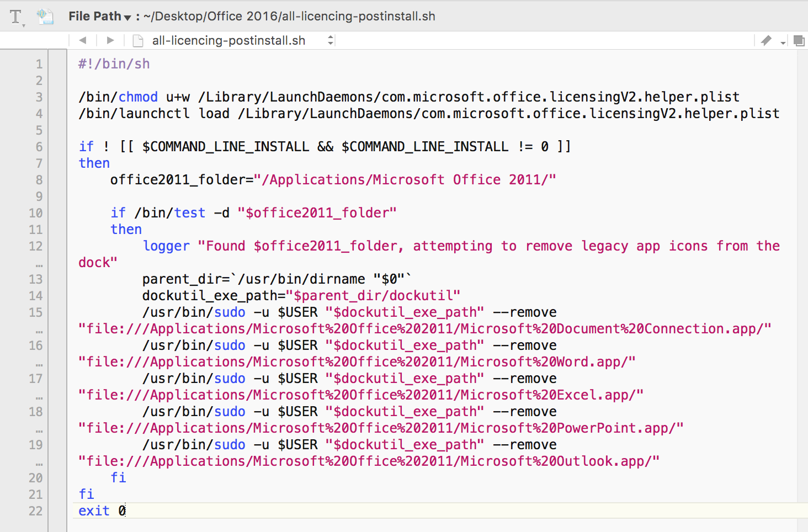The image size is (808, 532).
Task: Click the 'then' keyword on line 7
Action: click(94, 163)
